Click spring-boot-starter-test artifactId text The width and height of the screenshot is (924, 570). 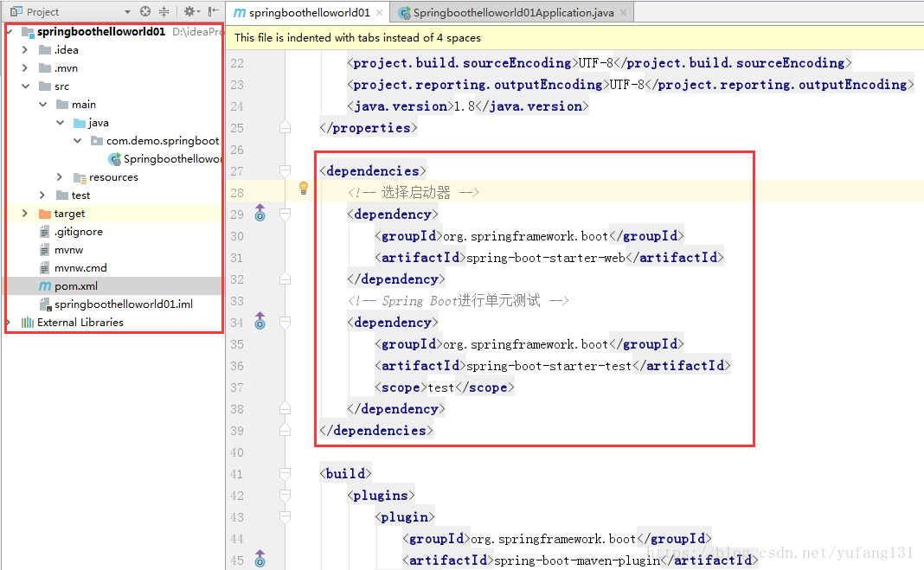coord(549,366)
